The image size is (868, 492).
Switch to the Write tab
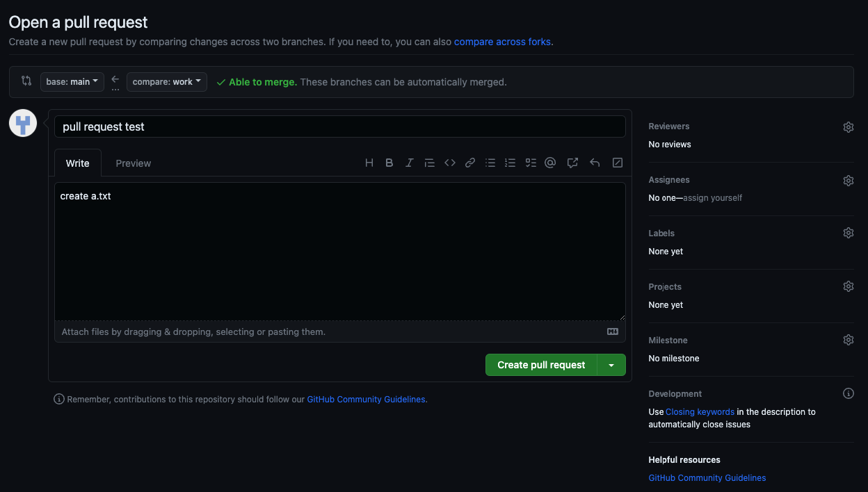[x=78, y=163]
